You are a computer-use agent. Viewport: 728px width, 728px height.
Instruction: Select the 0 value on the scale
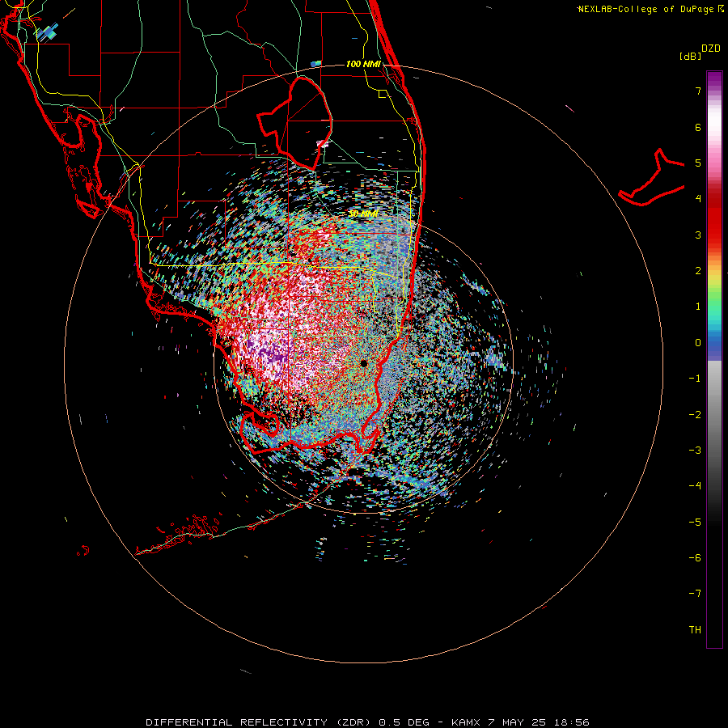[x=698, y=343]
